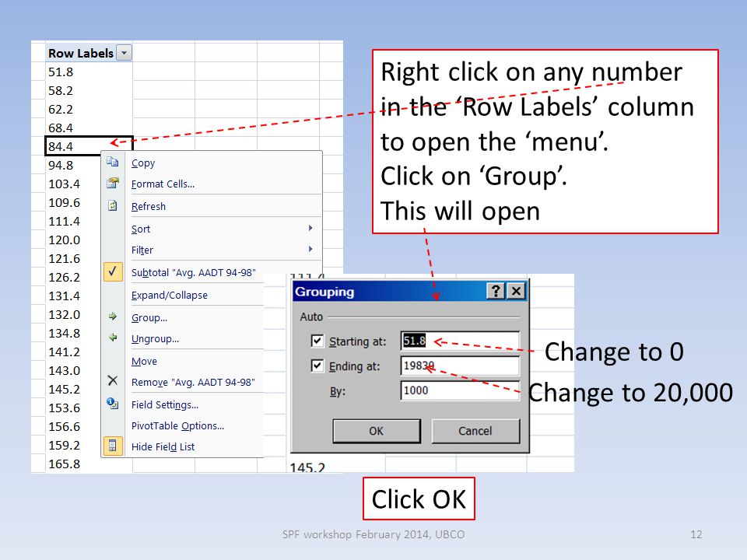Select the cell with value 131.4
747x560 pixels.
[x=73, y=296]
